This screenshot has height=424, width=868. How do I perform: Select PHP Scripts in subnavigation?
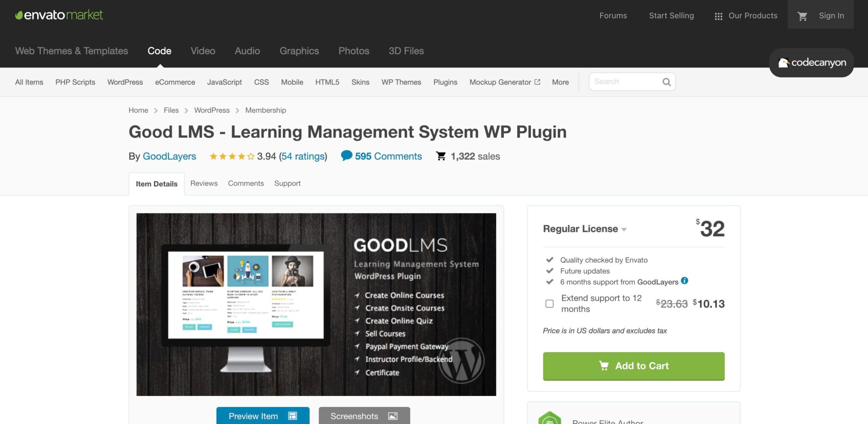[x=75, y=82]
